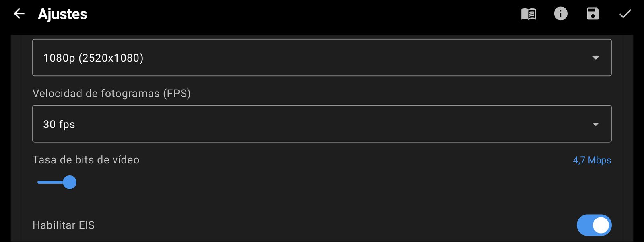Show app information via the info icon

point(561,14)
